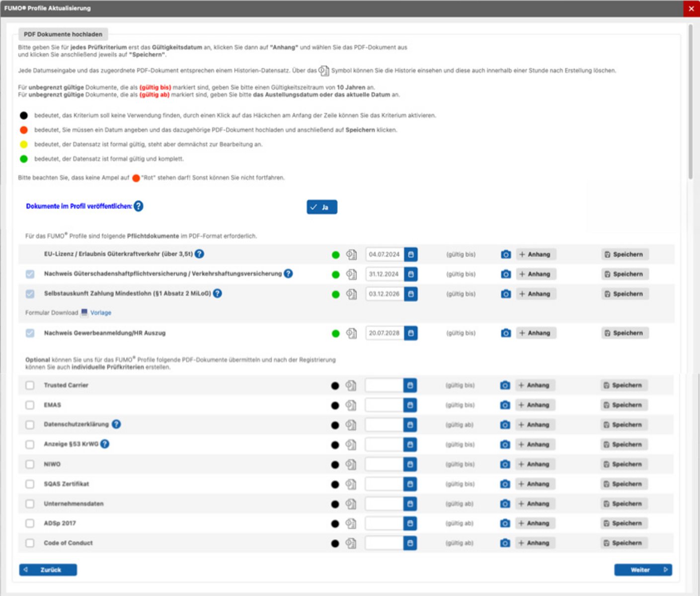Open history icon in SQAS Zertifikat row

[x=351, y=484]
